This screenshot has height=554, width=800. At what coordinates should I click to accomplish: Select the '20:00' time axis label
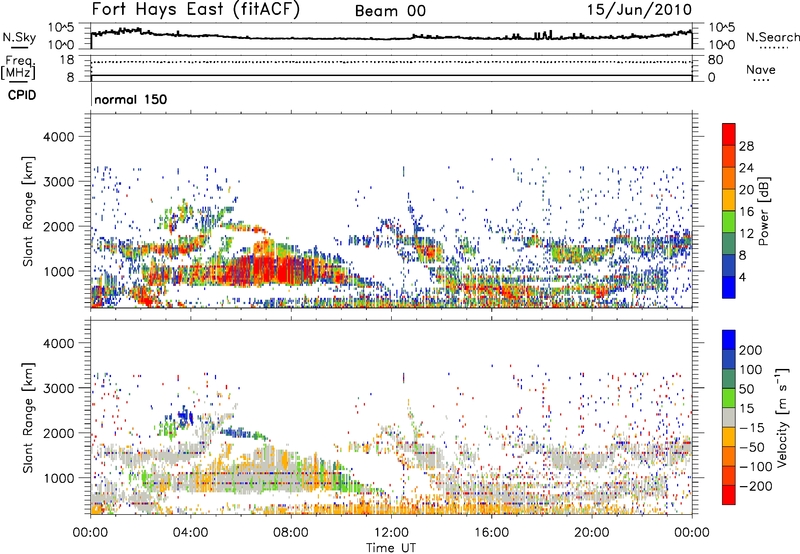point(592,533)
